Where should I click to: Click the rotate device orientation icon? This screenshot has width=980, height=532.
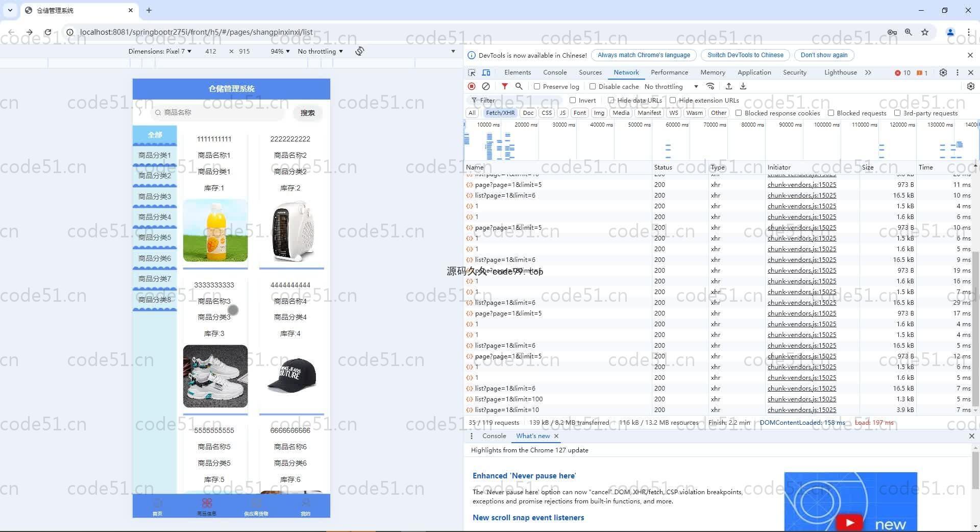[x=360, y=51]
